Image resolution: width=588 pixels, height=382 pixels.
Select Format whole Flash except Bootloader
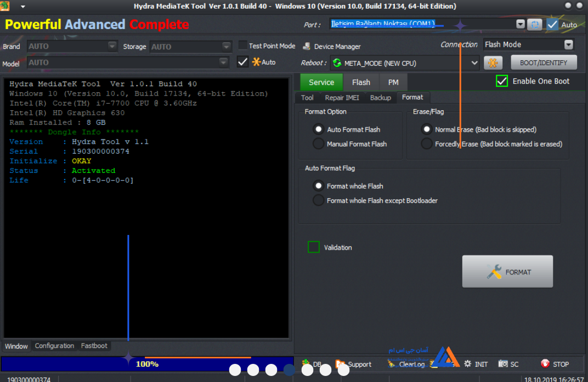coord(318,200)
